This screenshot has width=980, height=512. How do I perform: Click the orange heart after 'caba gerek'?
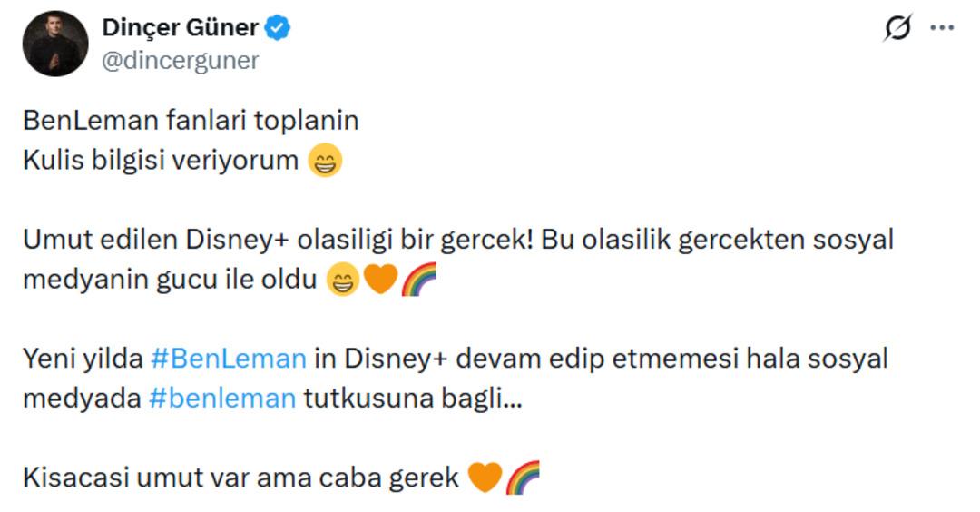[485, 478]
